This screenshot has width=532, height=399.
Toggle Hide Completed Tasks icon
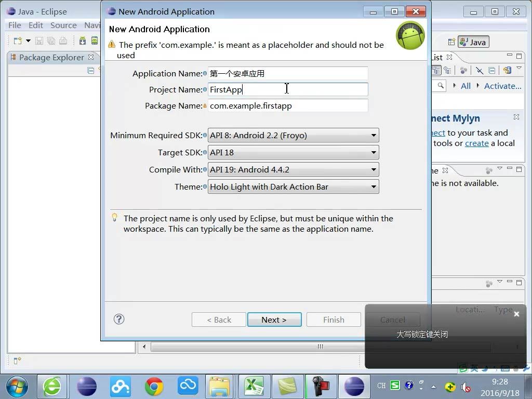point(480,70)
